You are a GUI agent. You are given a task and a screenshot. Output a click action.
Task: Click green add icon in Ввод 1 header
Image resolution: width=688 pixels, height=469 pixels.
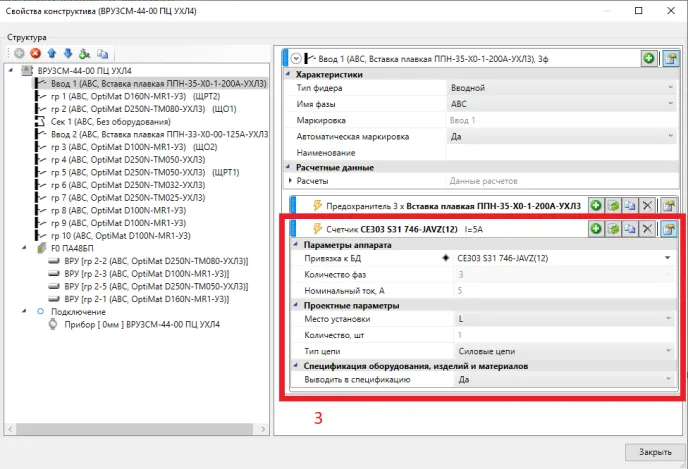(649, 59)
